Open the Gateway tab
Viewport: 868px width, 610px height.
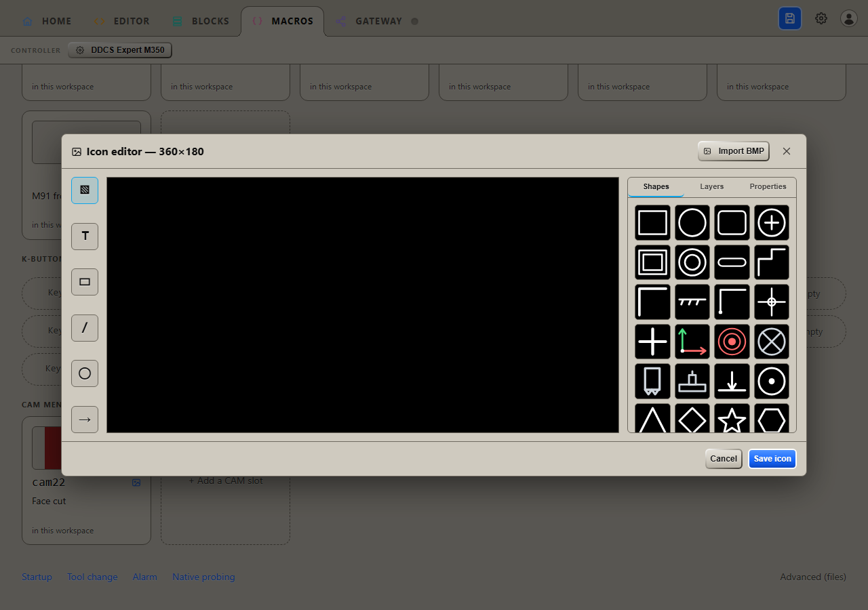(x=376, y=21)
